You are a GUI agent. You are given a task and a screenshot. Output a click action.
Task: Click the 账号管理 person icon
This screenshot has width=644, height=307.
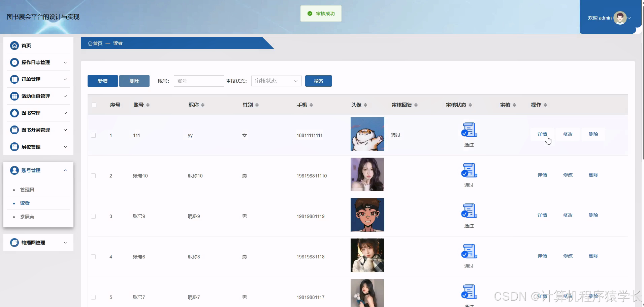14,170
